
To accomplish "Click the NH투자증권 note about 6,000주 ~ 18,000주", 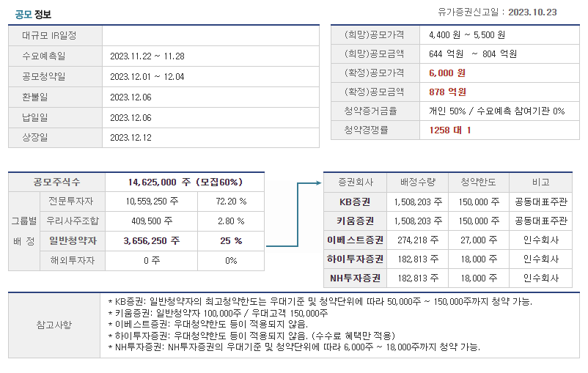I will tap(294, 347).
